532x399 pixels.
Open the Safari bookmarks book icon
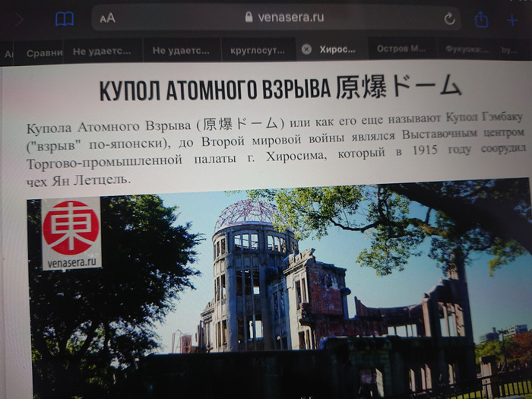(65, 19)
